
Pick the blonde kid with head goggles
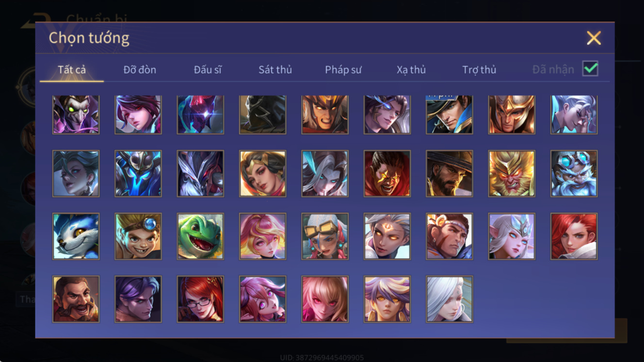pyautogui.click(x=138, y=236)
